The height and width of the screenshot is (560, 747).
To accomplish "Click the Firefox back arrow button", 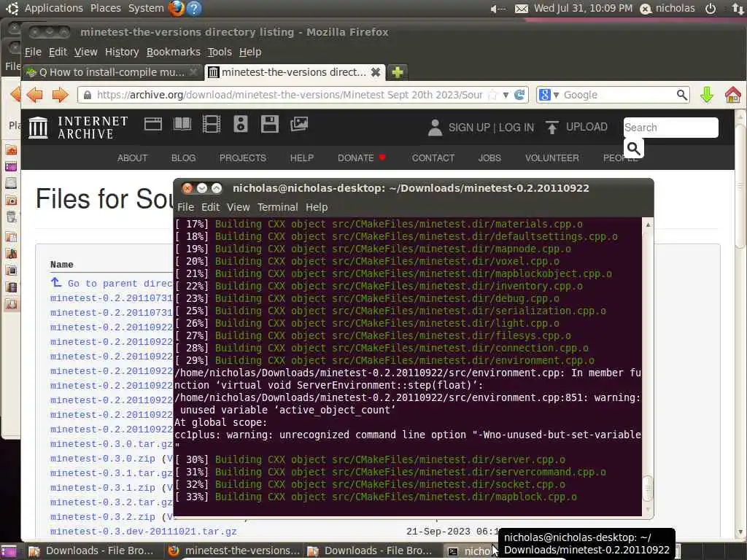I will pyautogui.click(x=35, y=95).
